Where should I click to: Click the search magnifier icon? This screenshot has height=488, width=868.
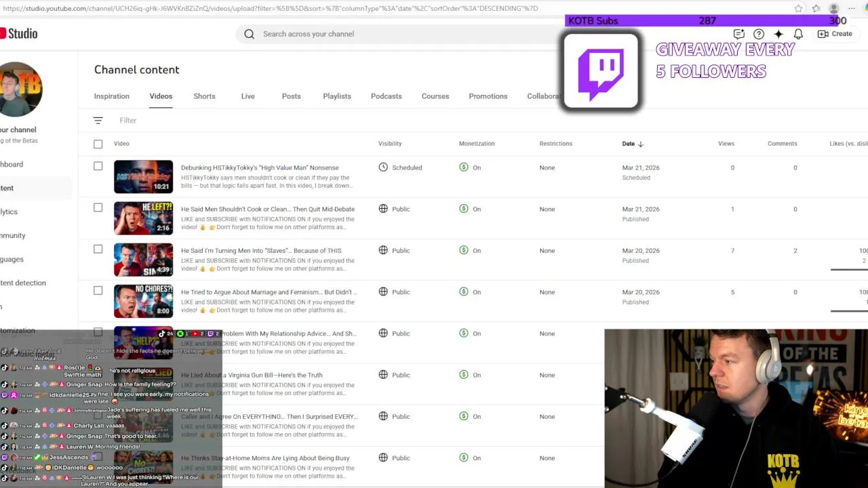tap(249, 34)
